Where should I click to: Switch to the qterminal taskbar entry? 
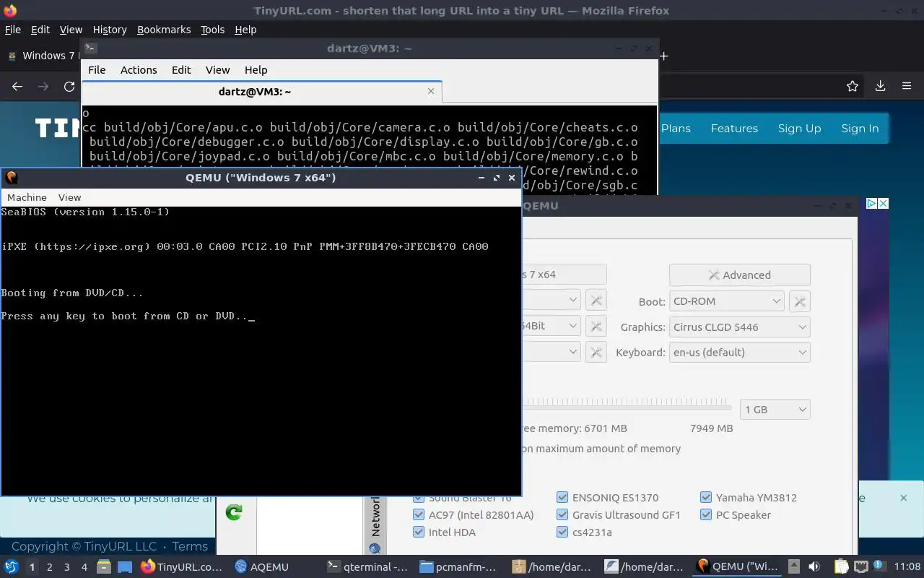[x=367, y=566]
